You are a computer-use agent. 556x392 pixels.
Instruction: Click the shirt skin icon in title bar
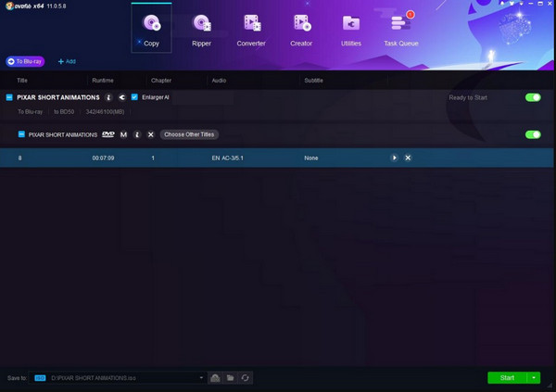[x=512, y=4]
